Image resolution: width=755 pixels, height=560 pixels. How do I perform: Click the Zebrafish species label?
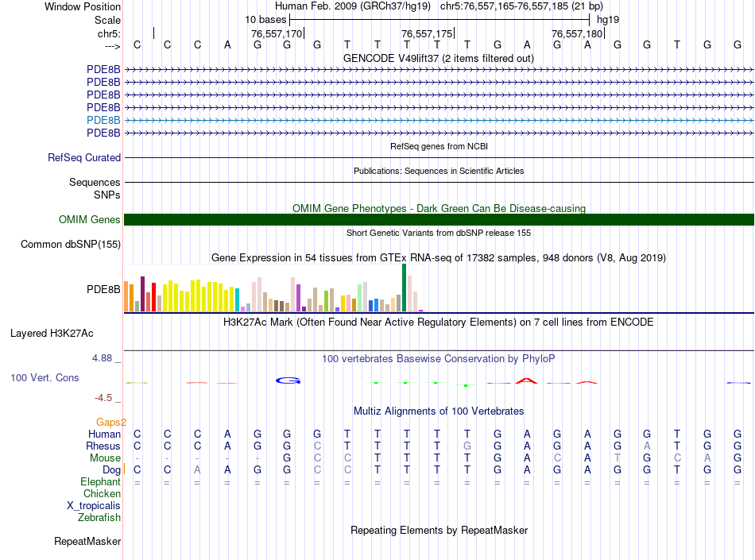[x=99, y=518]
